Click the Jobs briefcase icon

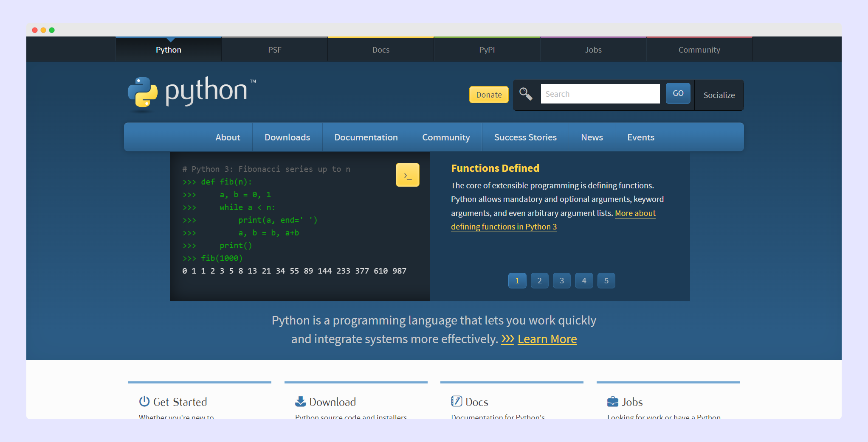point(612,401)
